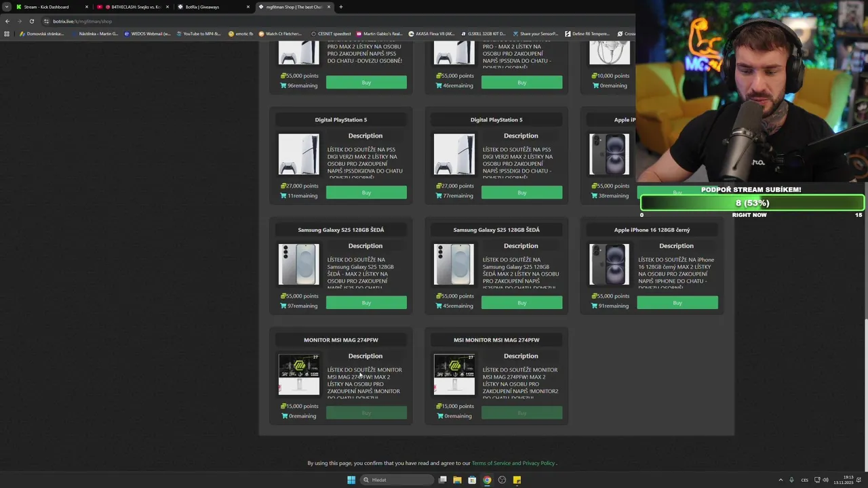The height and width of the screenshot is (488, 868).
Task: Buy Samsung Galaxy S25 with 45 remaining
Action: (521, 303)
